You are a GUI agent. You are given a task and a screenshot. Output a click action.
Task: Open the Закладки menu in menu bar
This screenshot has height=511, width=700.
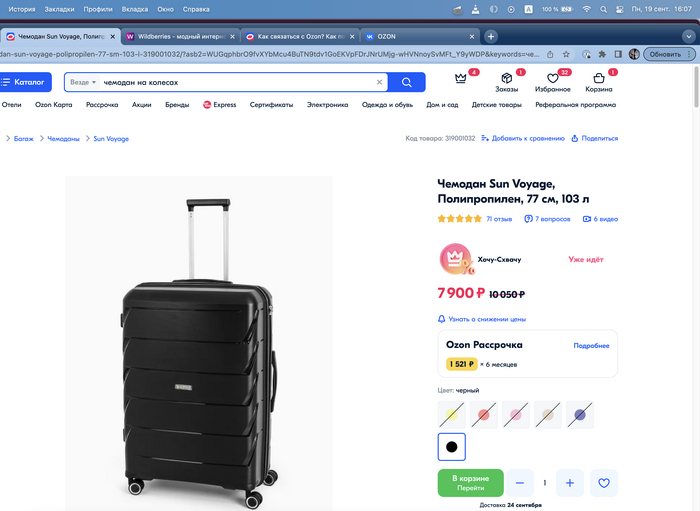click(x=59, y=9)
